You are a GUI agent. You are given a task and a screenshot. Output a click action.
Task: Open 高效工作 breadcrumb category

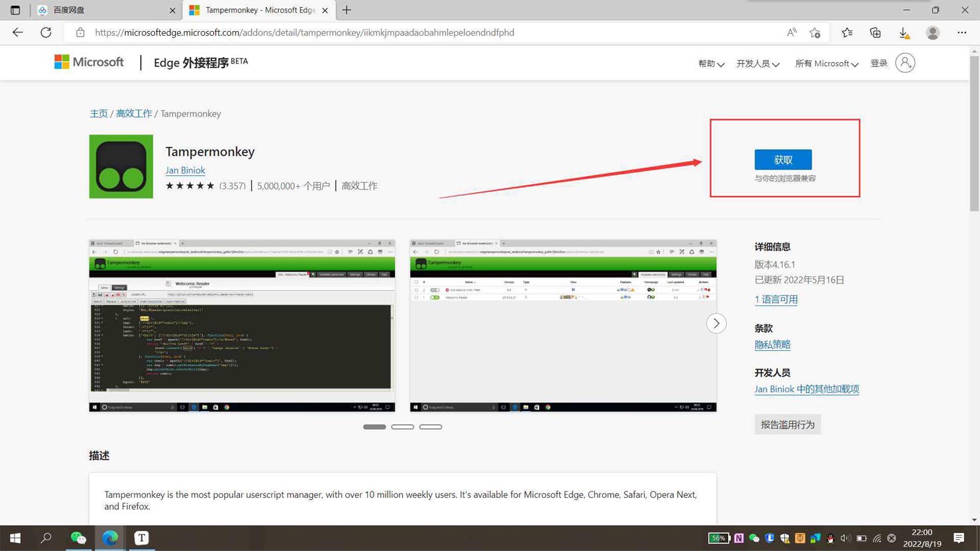[x=134, y=114]
